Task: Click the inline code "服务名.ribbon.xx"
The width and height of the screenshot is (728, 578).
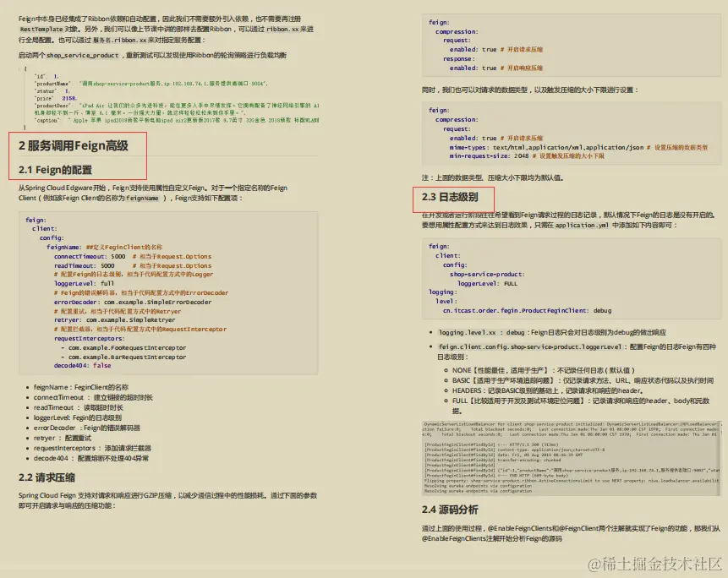Action: click(x=120, y=40)
